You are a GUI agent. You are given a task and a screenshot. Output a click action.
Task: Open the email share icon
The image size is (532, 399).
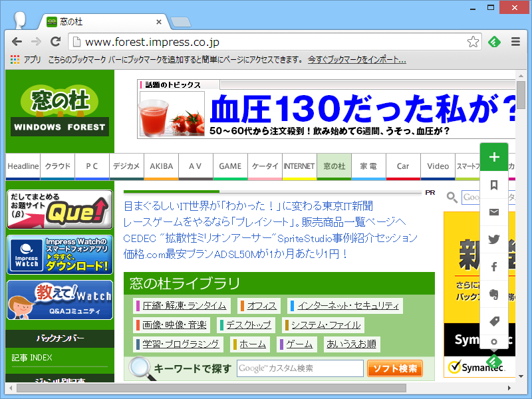click(494, 213)
